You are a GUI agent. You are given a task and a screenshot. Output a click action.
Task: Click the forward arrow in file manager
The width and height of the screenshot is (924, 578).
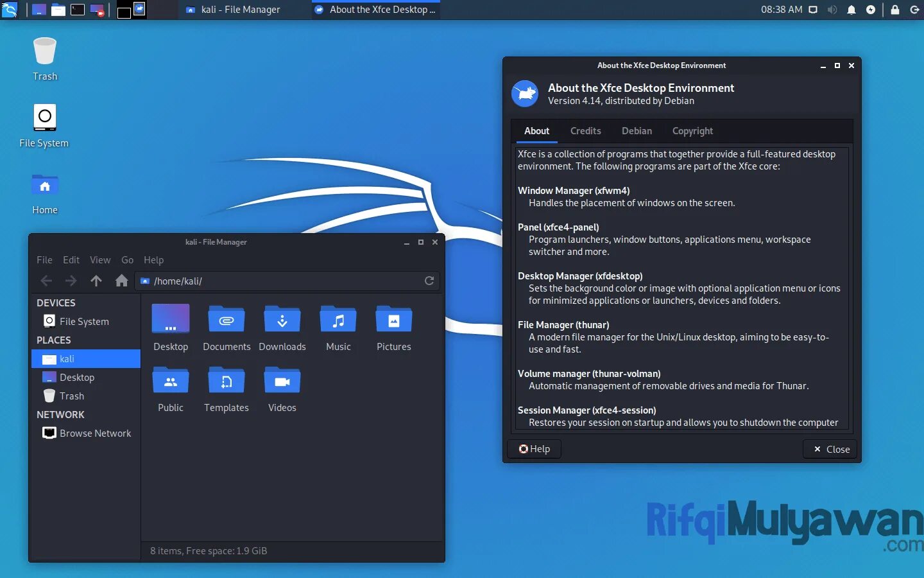71,281
